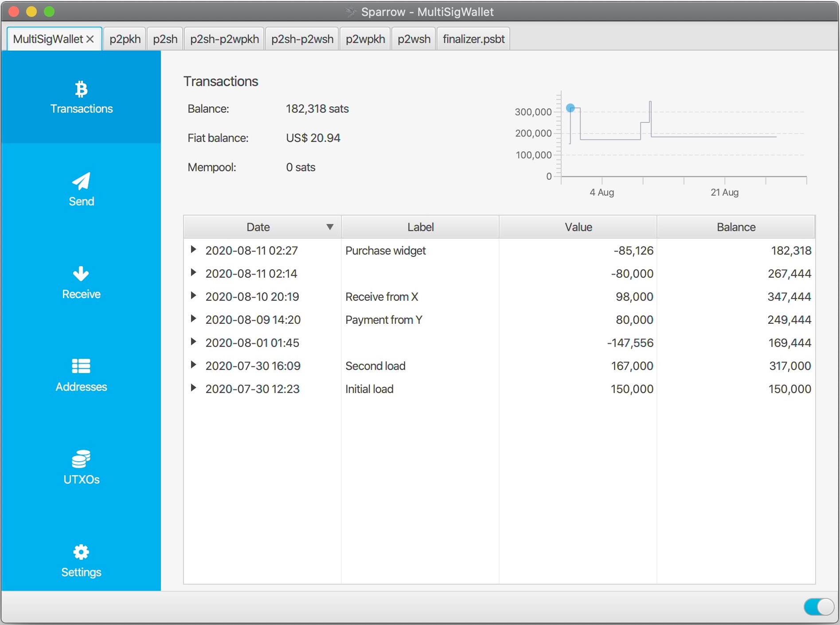Click the '21 Aug' chart axis label
This screenshot has height=625, width=840.
coord(724,192)
